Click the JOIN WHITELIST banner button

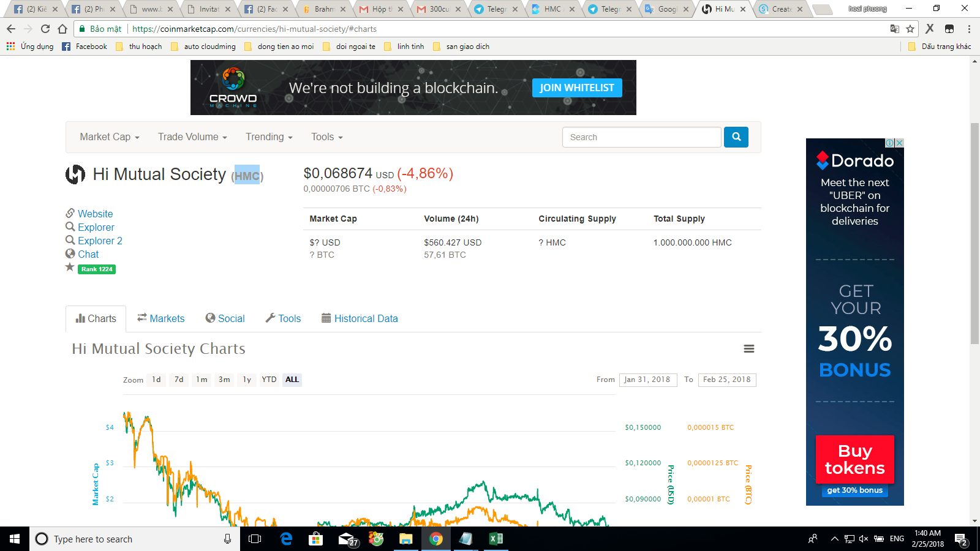[577, 88]
